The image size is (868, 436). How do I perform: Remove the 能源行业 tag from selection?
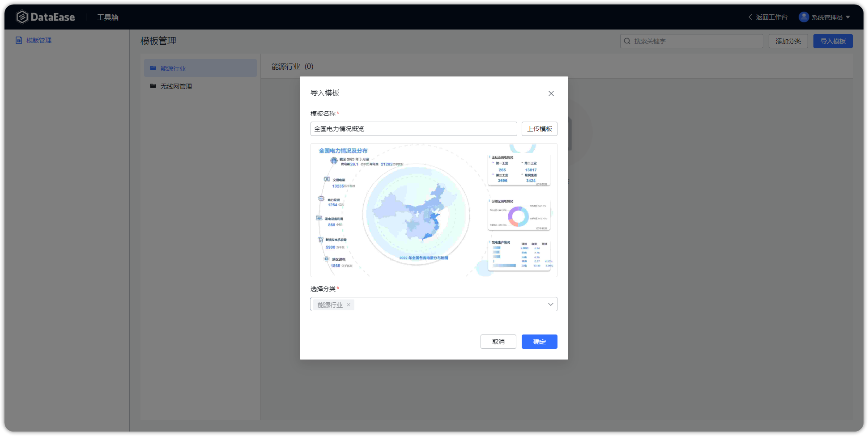pos(349,305)
